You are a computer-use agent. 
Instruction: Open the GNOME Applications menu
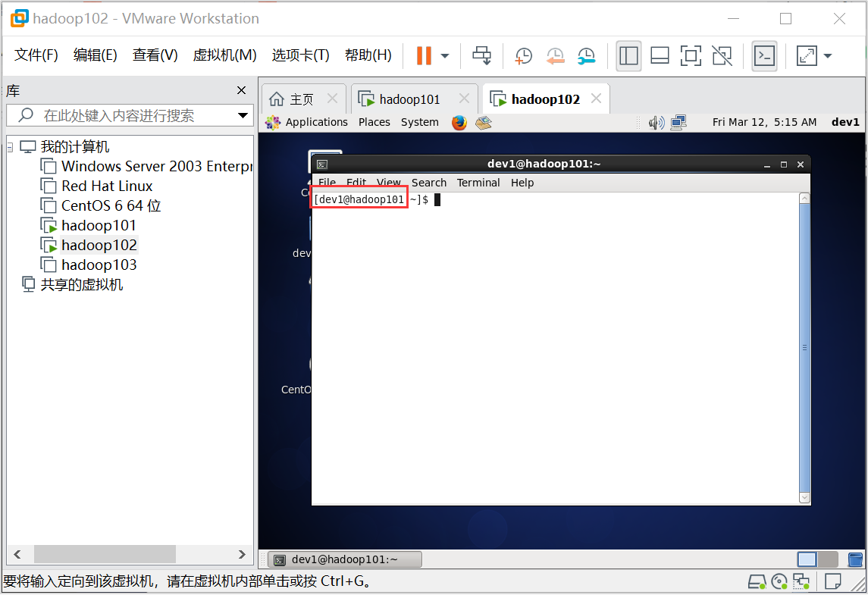pos(306,122)
